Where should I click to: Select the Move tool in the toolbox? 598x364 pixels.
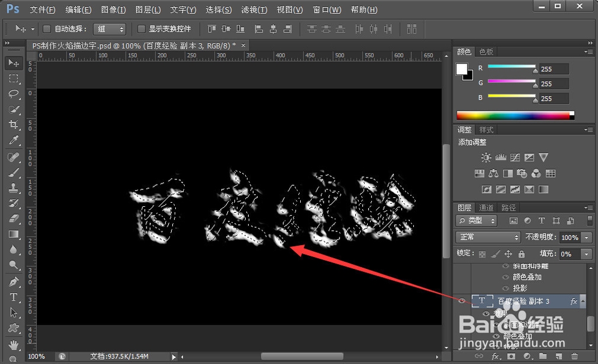(x=14, y=63)
